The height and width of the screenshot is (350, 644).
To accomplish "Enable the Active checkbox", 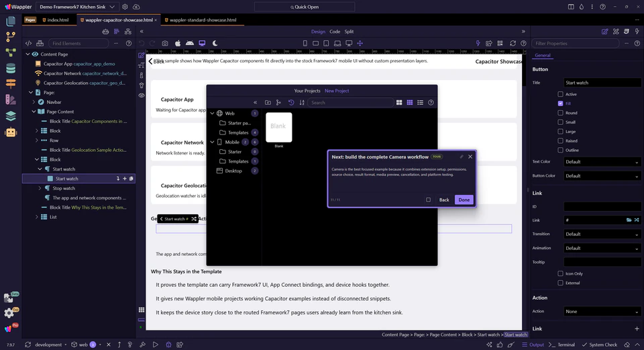I will (560, 94).
